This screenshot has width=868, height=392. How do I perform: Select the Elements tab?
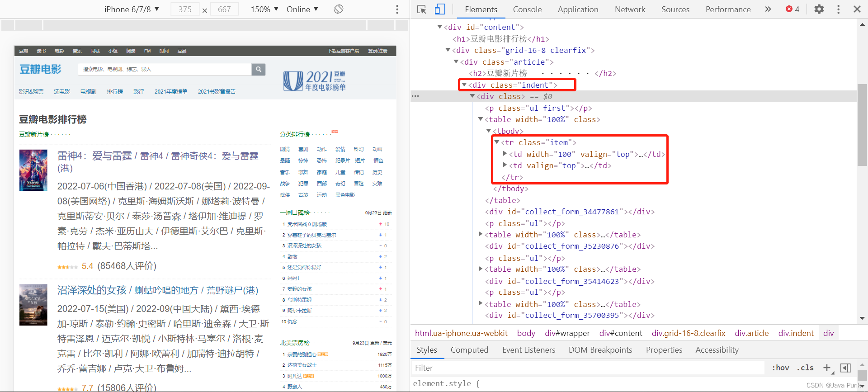point(481,9)
